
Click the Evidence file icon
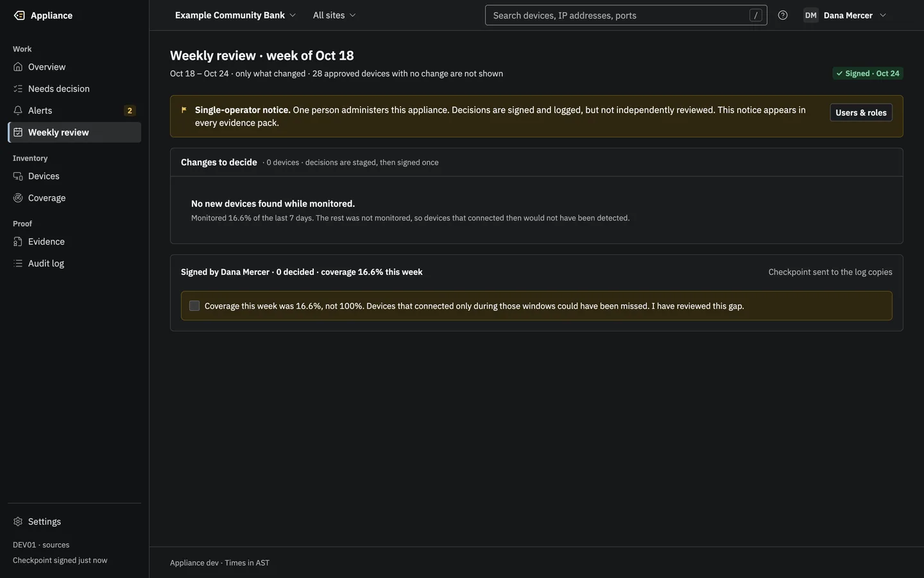18,241
